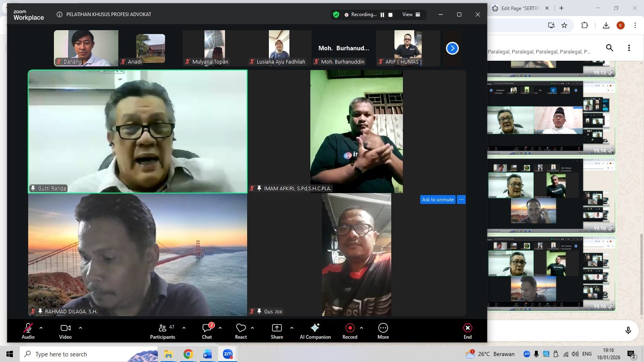Pause the meeting recording
This screenshot has width=644, height=362.
(382, 15)
